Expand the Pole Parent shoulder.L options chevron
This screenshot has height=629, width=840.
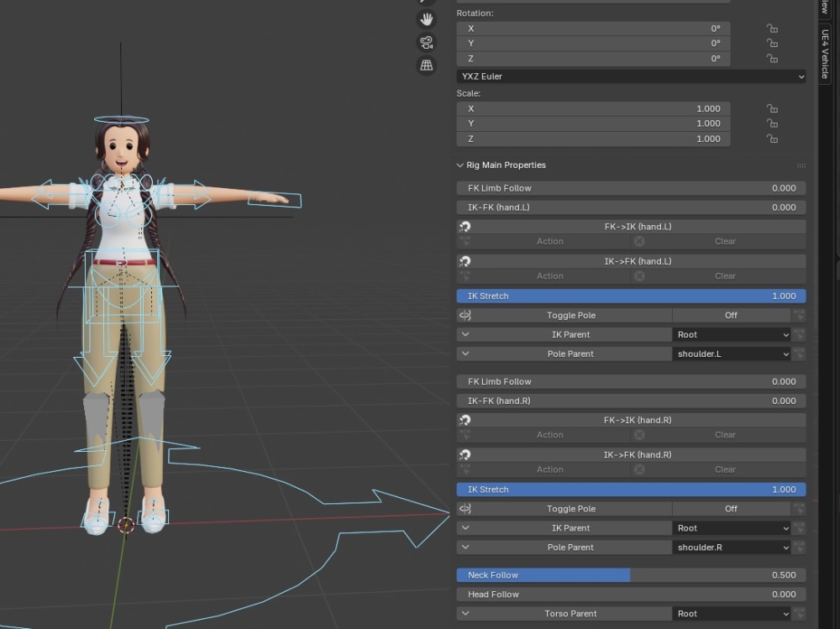(465, 354)
